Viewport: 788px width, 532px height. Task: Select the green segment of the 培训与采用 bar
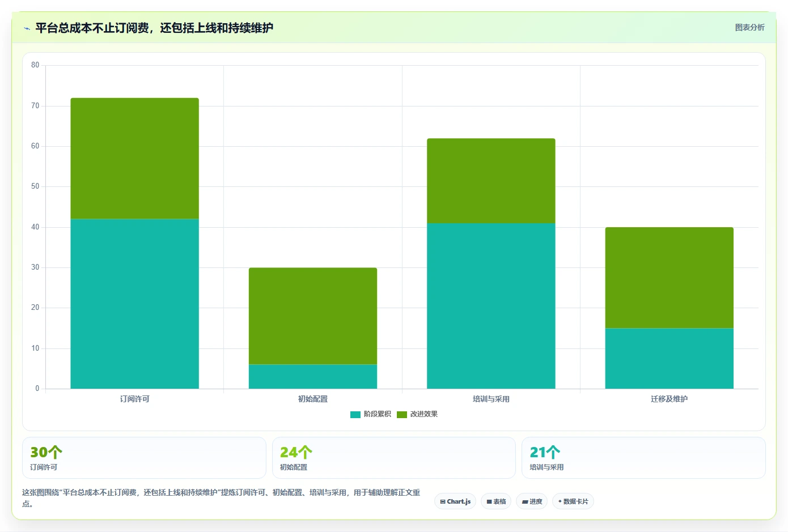(x=491, y=181)
